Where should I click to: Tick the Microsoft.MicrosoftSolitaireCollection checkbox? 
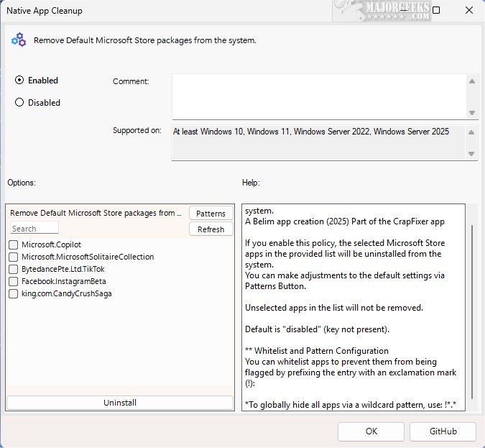[x=14, y=257]
